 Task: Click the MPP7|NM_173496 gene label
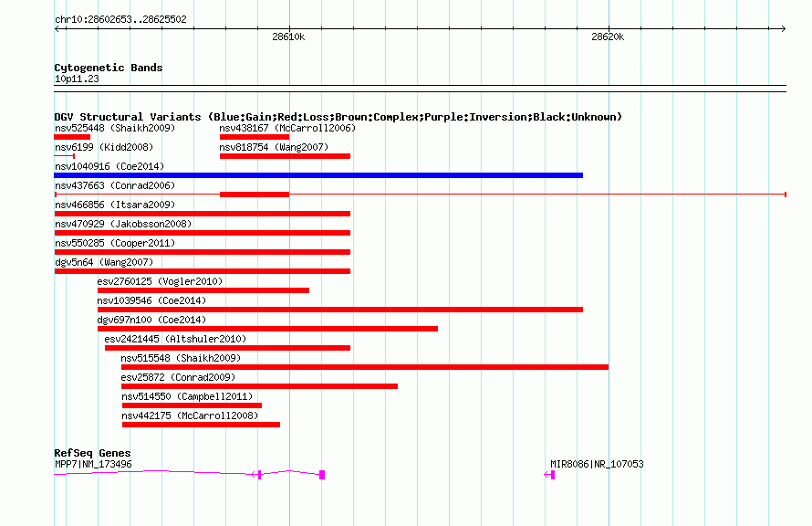[93, 464]
